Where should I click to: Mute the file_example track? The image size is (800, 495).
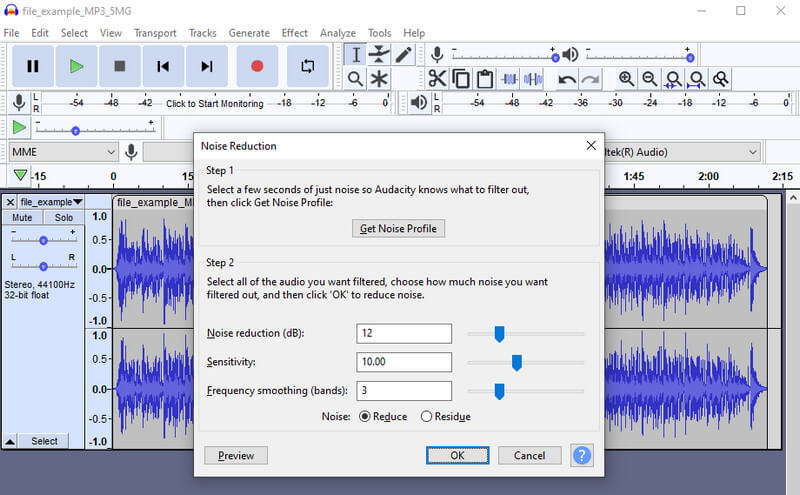point(23,218)
